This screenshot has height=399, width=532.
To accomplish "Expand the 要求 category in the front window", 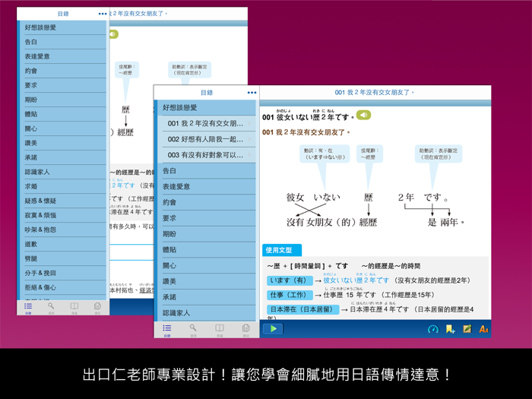I will [207, 218].
